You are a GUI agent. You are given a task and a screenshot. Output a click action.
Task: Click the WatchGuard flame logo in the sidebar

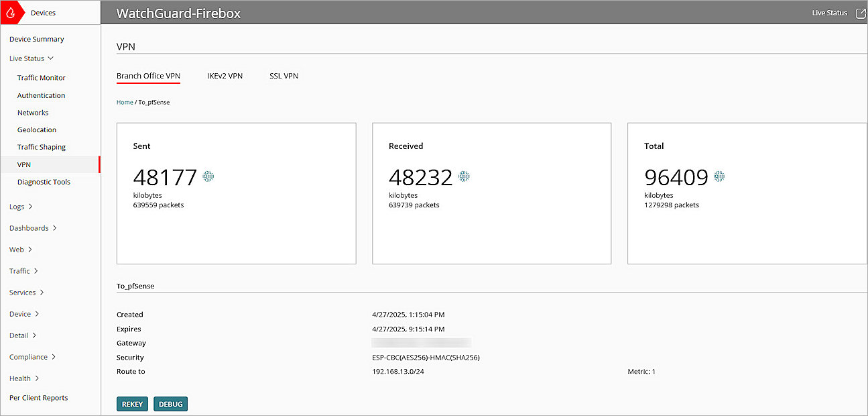click(x=11, y=11)
